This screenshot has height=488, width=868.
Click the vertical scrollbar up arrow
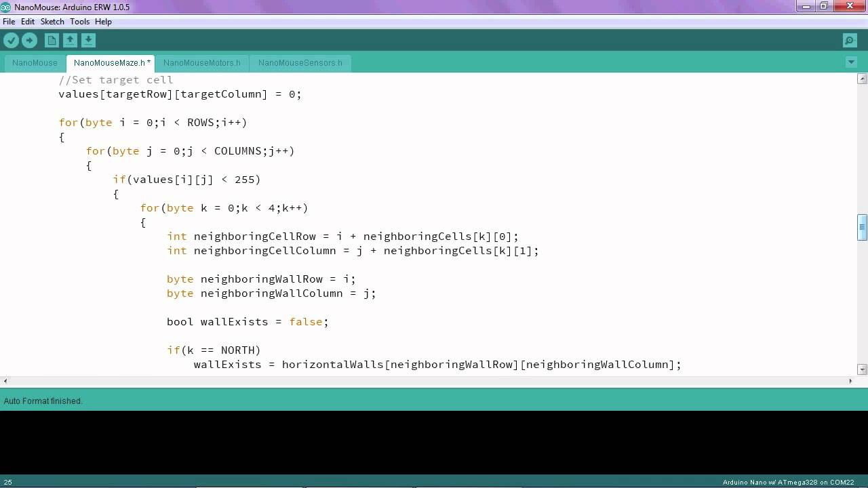[x=863, y=79]
